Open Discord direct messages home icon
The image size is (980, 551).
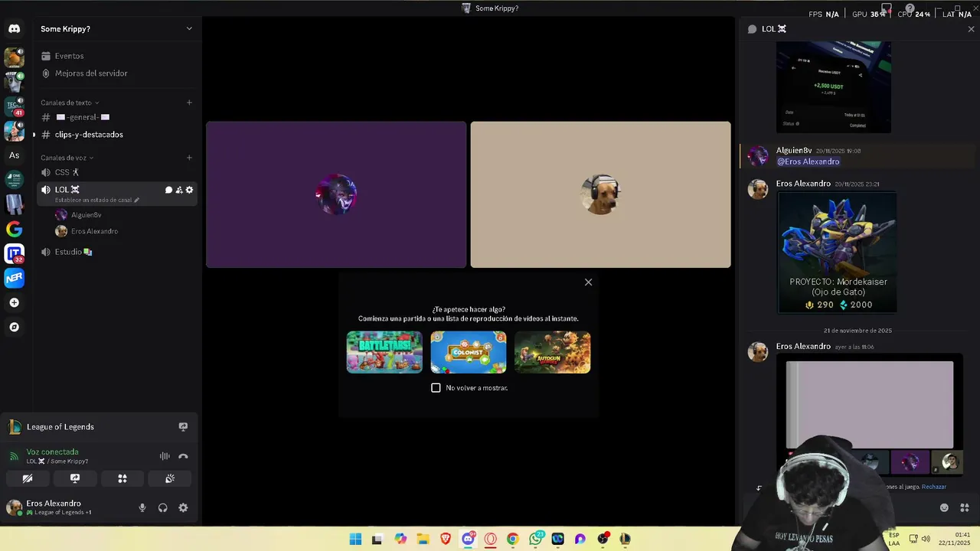point(14,29)
